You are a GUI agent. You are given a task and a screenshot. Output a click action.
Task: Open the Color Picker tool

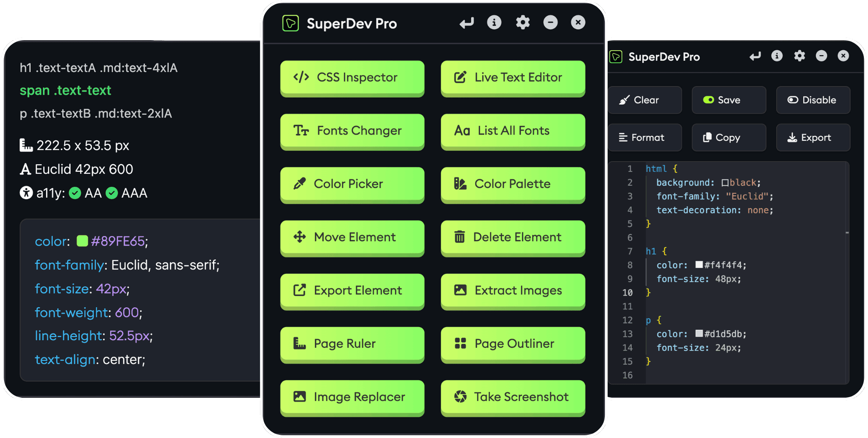352,184
